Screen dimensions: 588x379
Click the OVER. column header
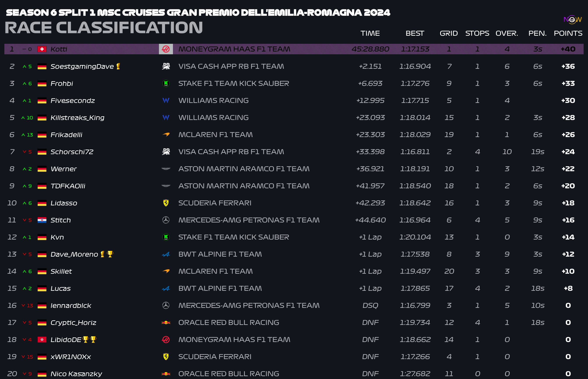click(507, 33)
